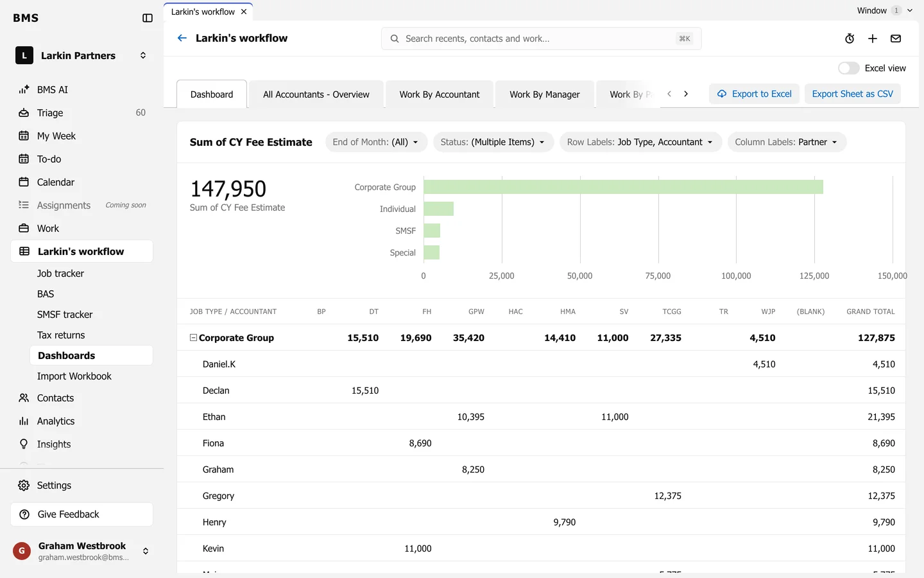
Task: Expand Graham Westbrook account menu
Action: coord(81,551)
